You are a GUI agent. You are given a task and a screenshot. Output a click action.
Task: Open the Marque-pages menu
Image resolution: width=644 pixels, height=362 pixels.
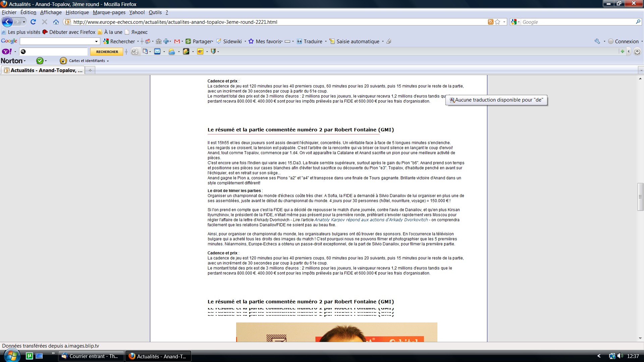109,12
